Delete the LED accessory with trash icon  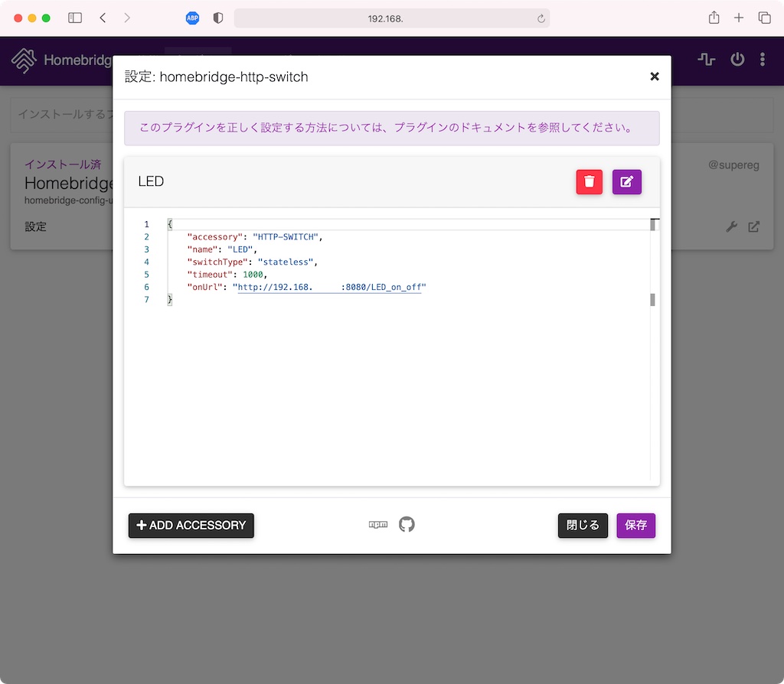[x=589, y=182]
